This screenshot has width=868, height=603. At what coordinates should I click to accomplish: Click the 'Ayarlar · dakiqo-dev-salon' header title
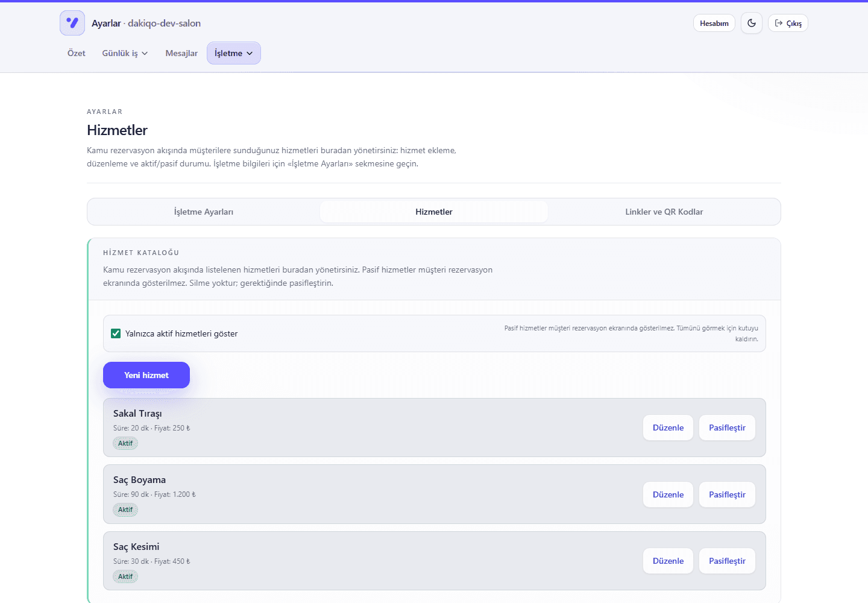pyautogui.click(x=146, y=23)
